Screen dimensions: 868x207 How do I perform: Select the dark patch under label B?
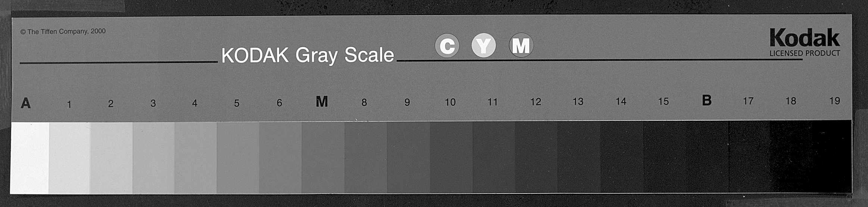click(x=707, y=156)
